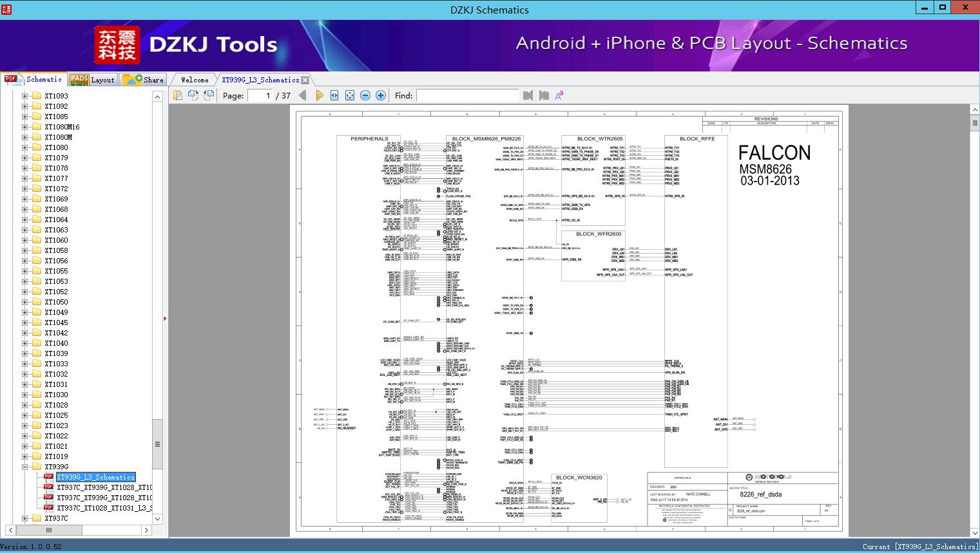Click the tree panel scroll down arrow
Viewport: 980px width, 553px height.
[157, 518]
